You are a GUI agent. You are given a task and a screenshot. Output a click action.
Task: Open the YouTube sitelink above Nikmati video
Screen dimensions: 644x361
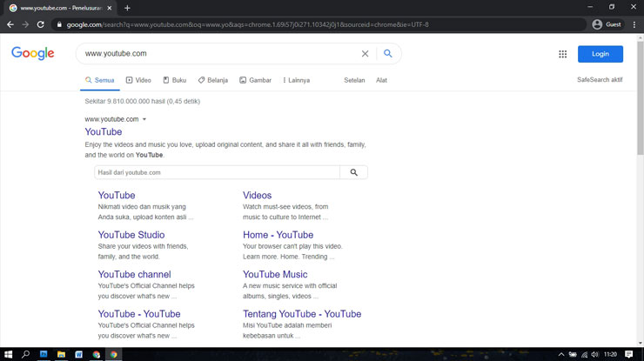point(117,195)
